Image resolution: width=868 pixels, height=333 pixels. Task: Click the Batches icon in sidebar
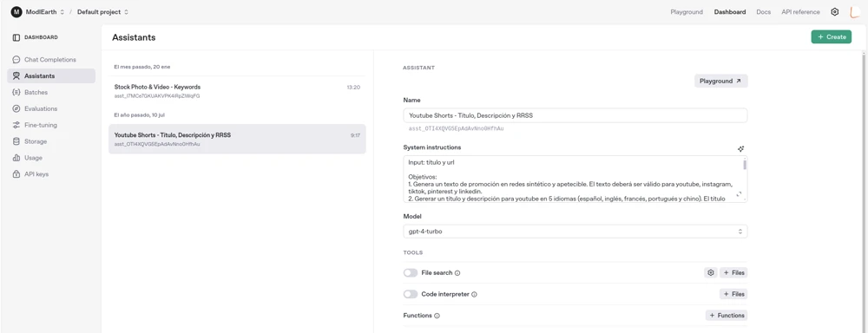(x=16, y=93)
